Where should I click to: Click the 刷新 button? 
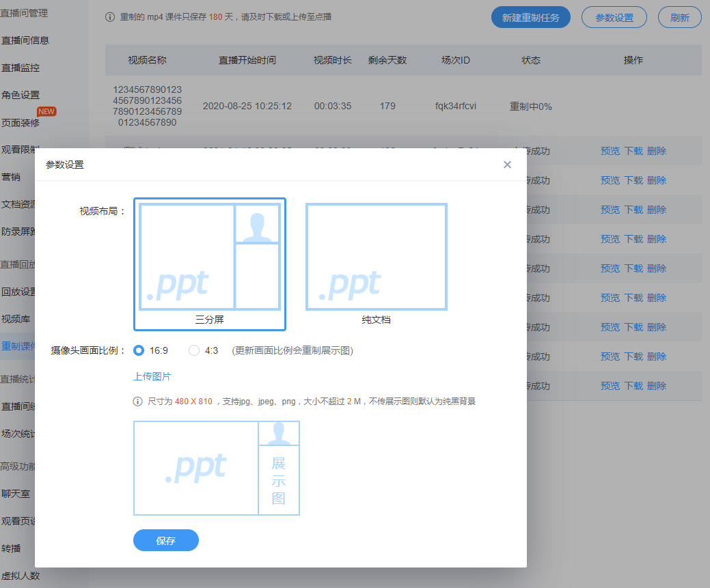[680, 18]
